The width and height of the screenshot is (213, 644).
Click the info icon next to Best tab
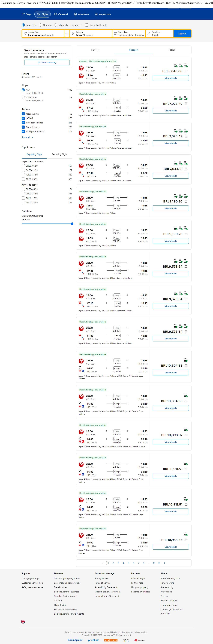[x=98, y=50]
